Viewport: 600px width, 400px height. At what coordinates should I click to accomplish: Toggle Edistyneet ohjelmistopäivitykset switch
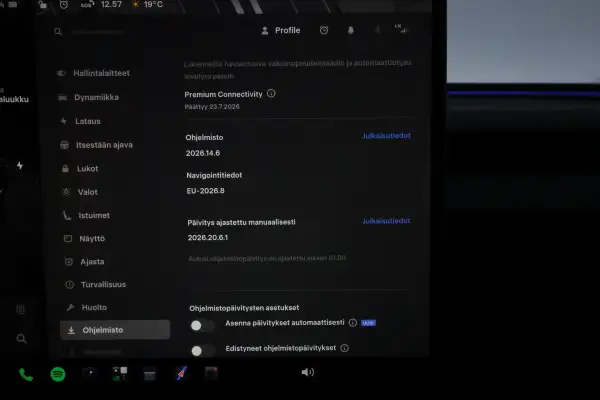coord(202,351)
